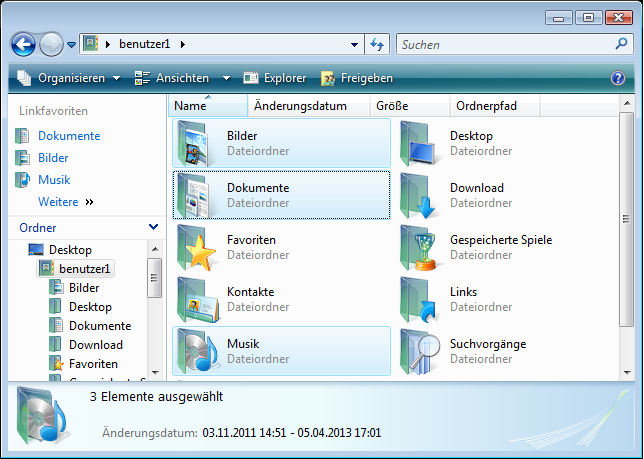Click the Musik icon in Linkfavoriten
The image size is (644, 459).
coord(22,180)
